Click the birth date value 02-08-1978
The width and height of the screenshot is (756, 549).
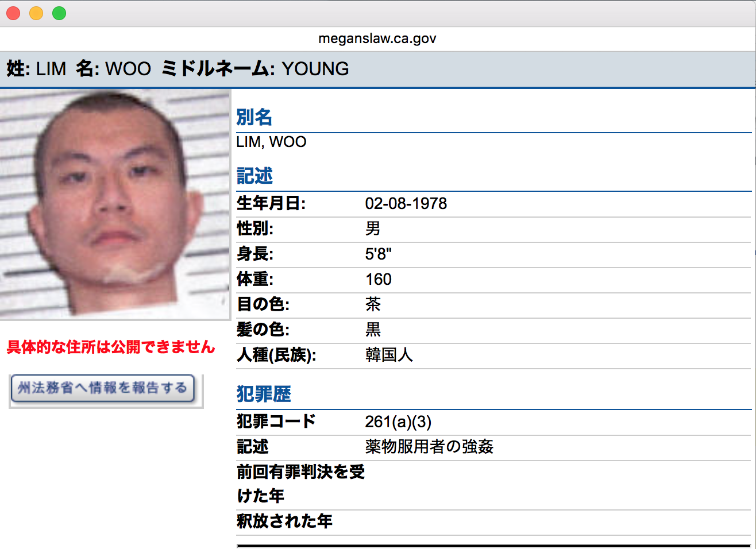406,204
